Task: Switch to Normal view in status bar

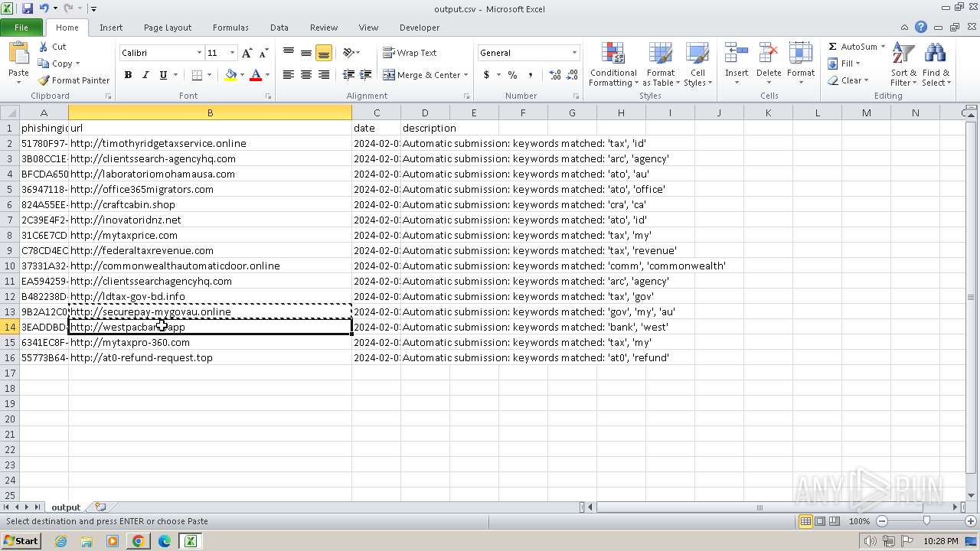Action: (x=805, y=521)
